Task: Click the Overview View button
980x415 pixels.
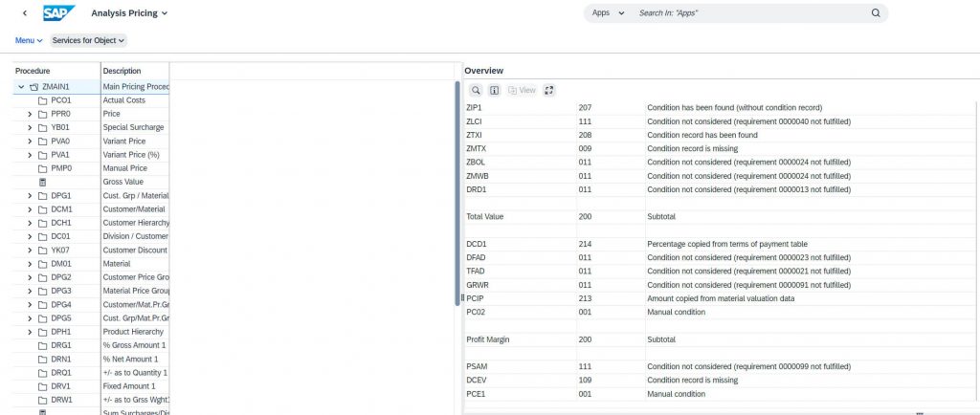Action: click(x=522, y=91)
